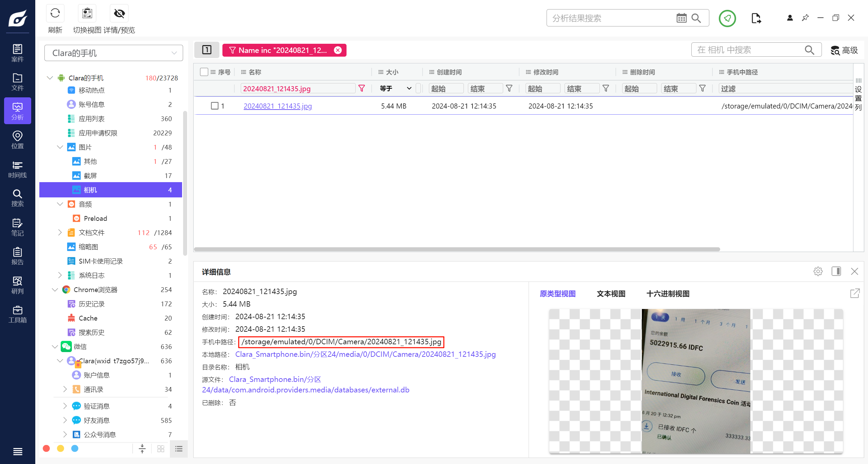Click the green shield status icon
Viewport: 868px width, 464px height.
tap(727, 18)
